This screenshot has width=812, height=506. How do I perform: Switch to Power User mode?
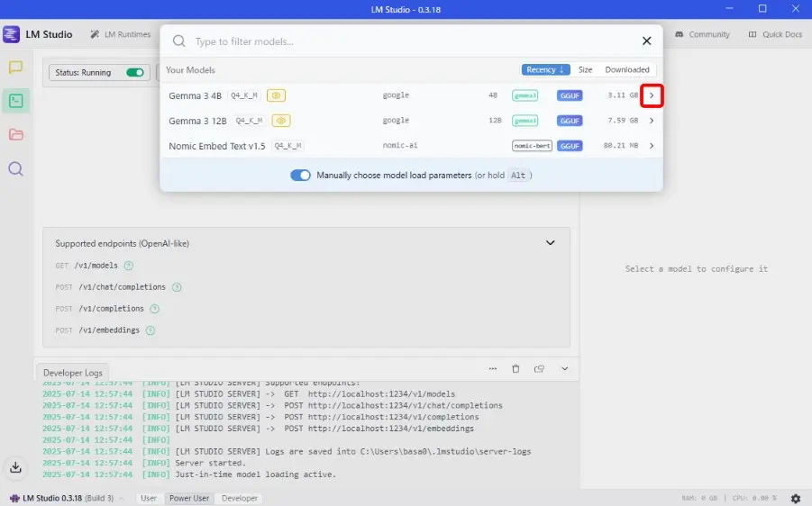[189, 498]
